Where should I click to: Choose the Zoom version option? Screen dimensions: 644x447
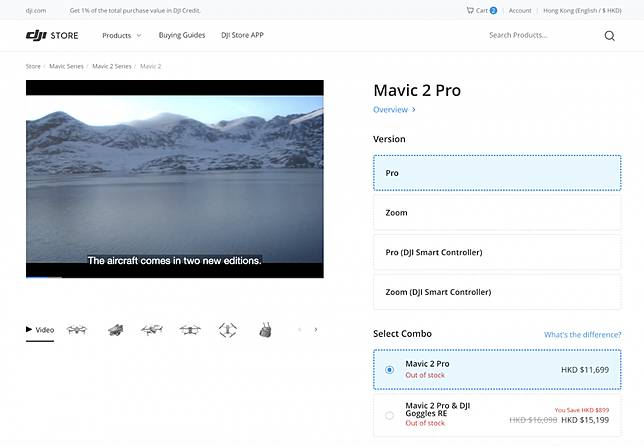pos(496,212)
